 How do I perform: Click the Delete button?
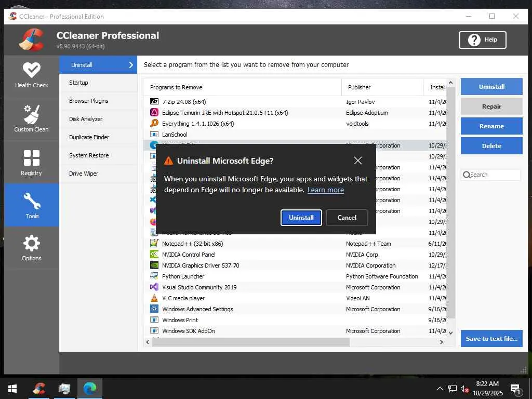pyautogui.click(x=491, y=146)
